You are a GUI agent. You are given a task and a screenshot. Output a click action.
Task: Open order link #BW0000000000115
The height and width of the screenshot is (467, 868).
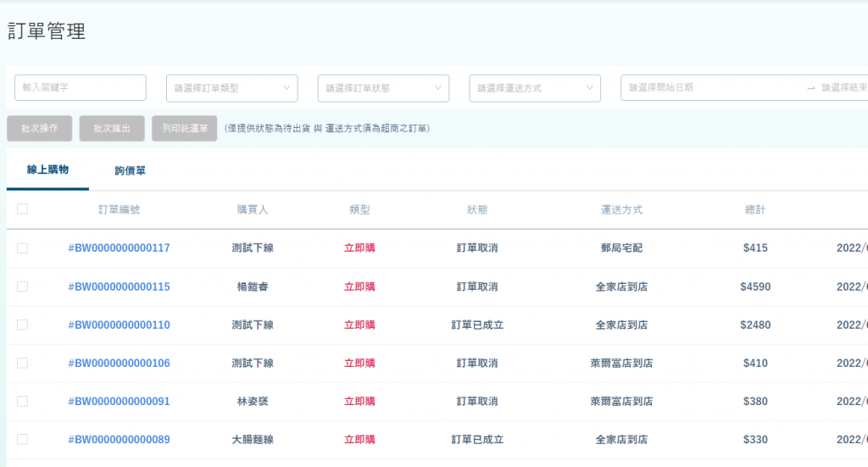click(119, 286)
